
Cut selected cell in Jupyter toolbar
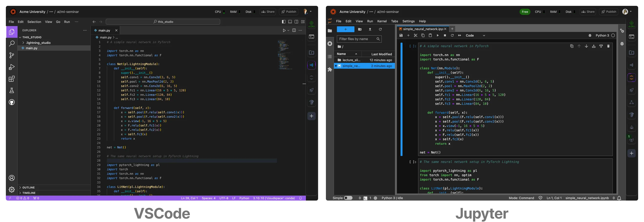pyautogui.click(x=415, y=36)
